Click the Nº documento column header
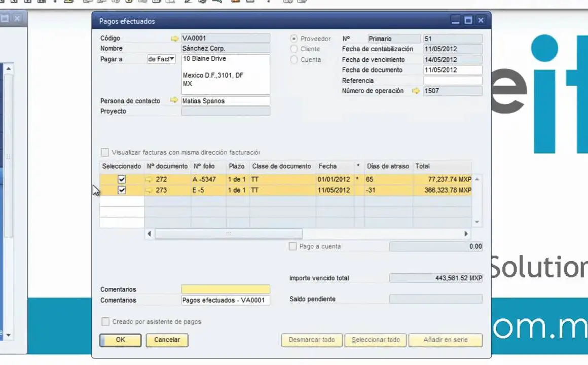This screenshot has height=365, width=588. (167, 166)
